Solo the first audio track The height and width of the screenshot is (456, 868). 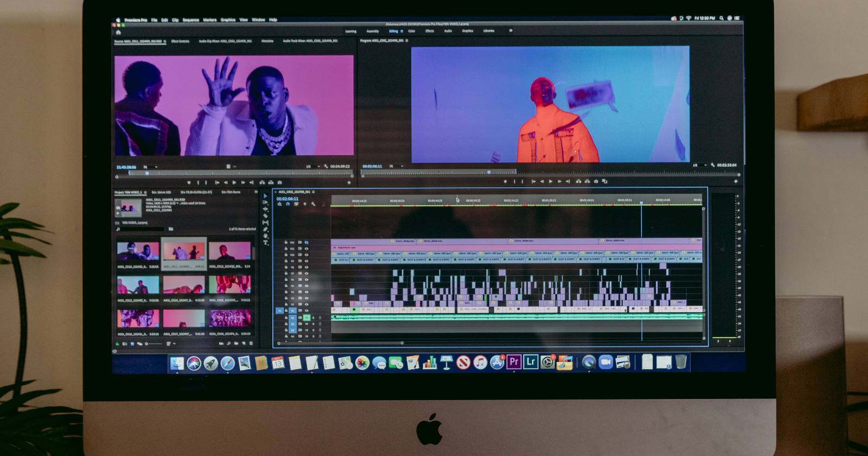(x=313, y=317)
